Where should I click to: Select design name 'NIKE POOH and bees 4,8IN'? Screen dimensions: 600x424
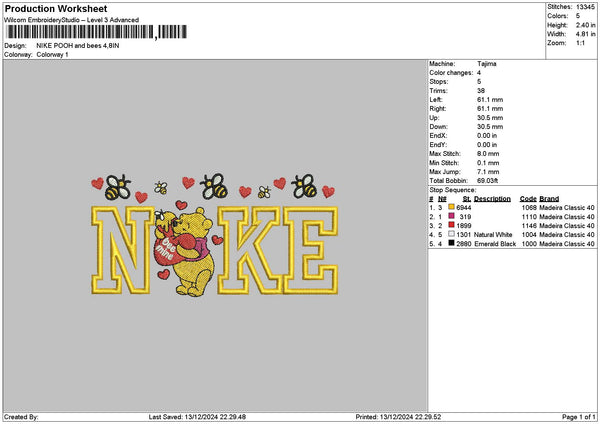point(78,46)
